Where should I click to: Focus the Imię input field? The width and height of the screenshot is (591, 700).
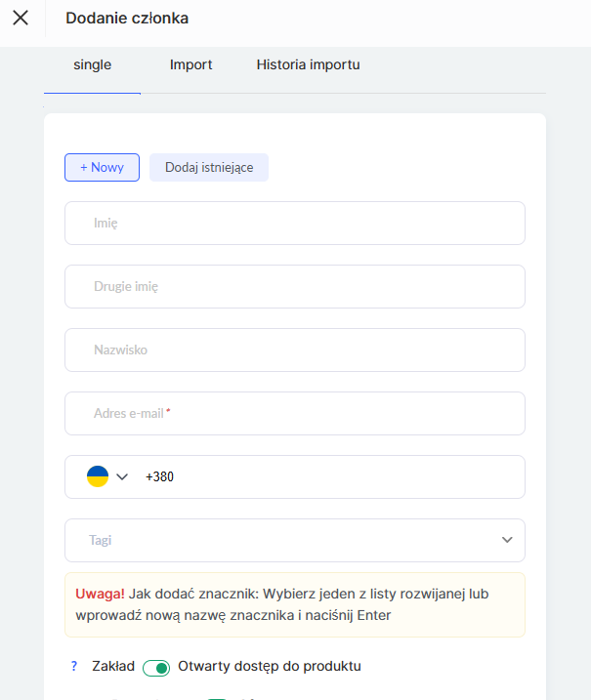tap(294, 223)
